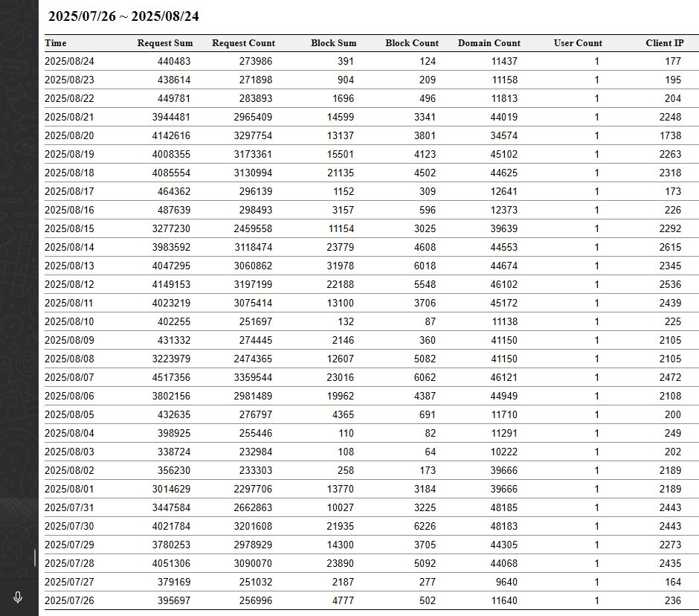This screenshot has height=616, width=699.
Task: Click the User Count column header
Action: tap(578, 43)
